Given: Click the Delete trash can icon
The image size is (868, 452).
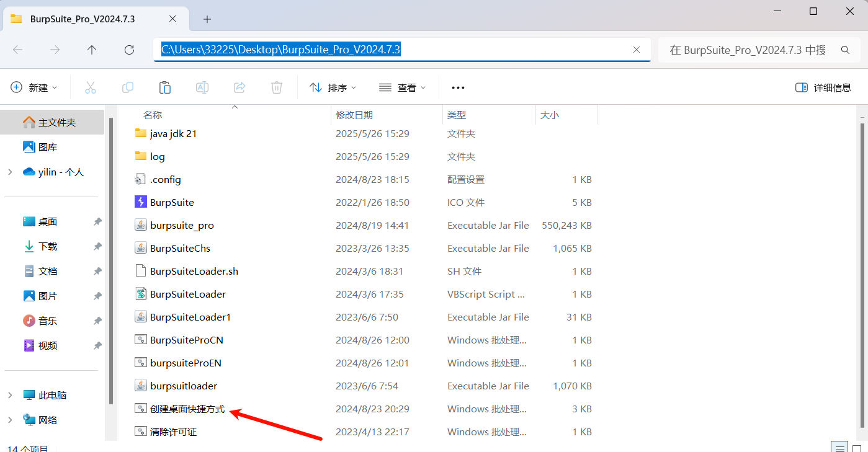Looking at the screenshot, I should [x=277, y=87].
